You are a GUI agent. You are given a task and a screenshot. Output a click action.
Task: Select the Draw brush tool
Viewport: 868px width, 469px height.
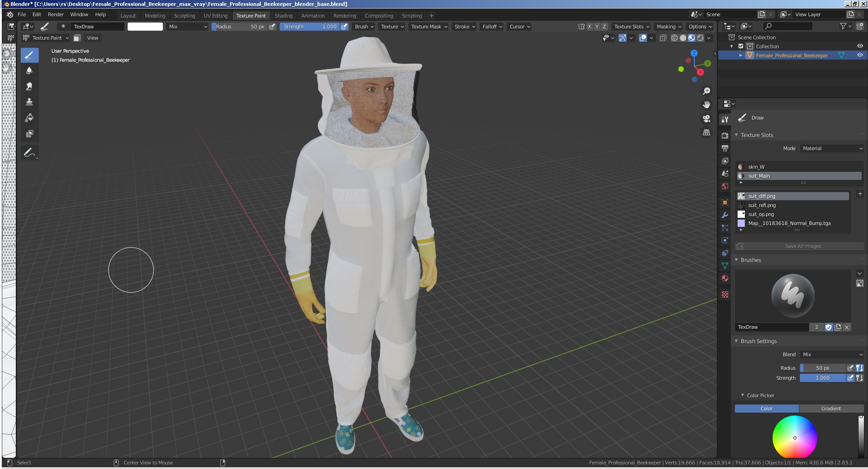point(29,55)
